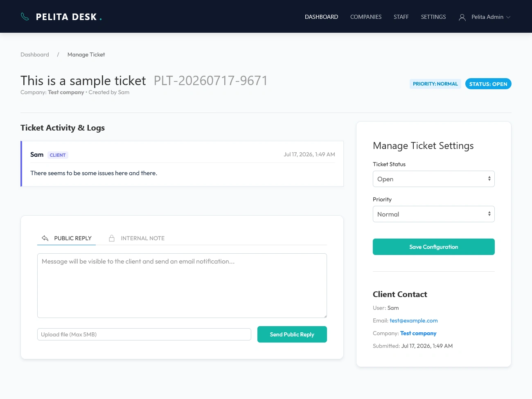Click the Dashboard breadcrumb link
The image size is (532, 399).
click(x=35, y=54)
